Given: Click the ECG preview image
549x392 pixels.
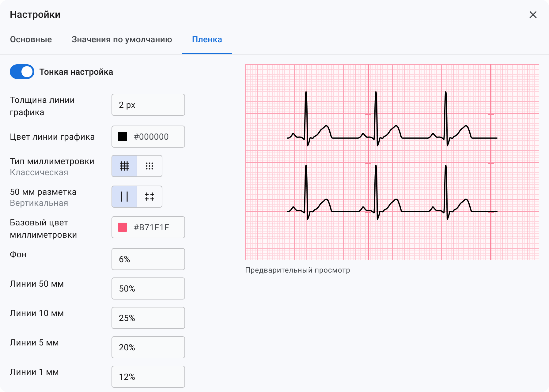Looking at the screenshot, I should tap(392, 162).
